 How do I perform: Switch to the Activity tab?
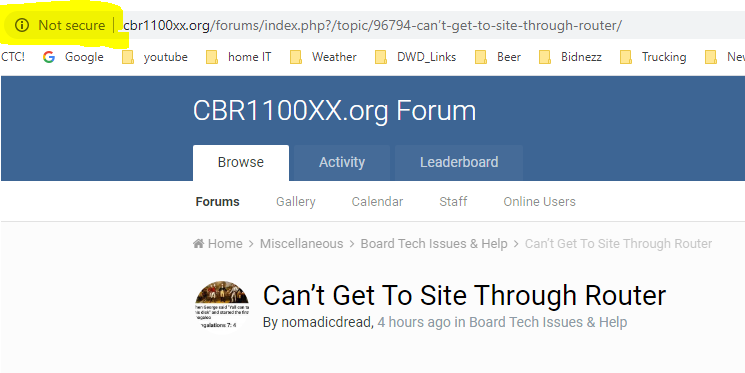[x=342, y=163]
